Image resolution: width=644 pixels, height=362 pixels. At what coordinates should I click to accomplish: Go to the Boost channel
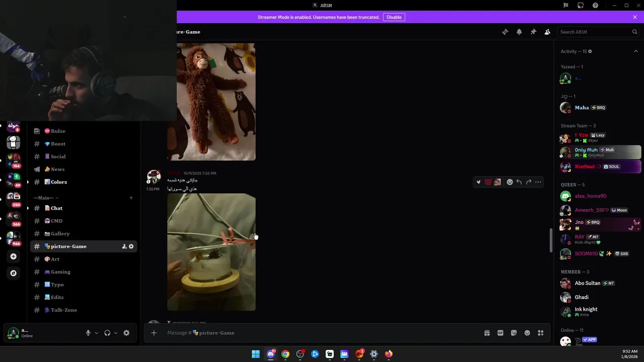pos(84,144)
